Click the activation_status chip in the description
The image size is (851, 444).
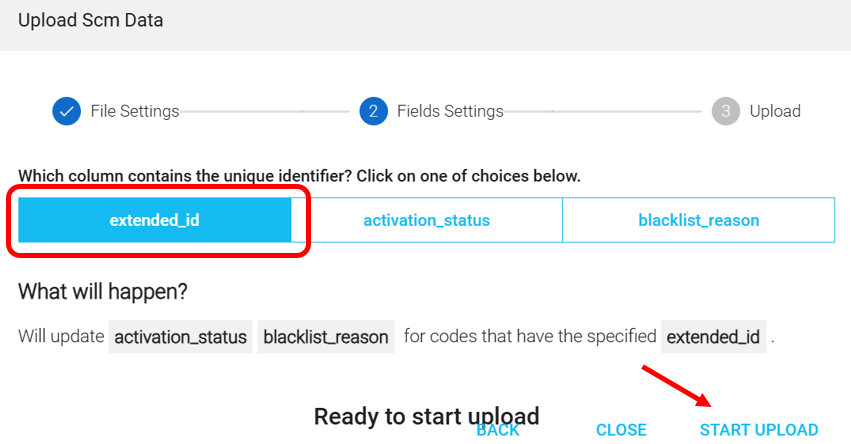(x=181, y=337)
